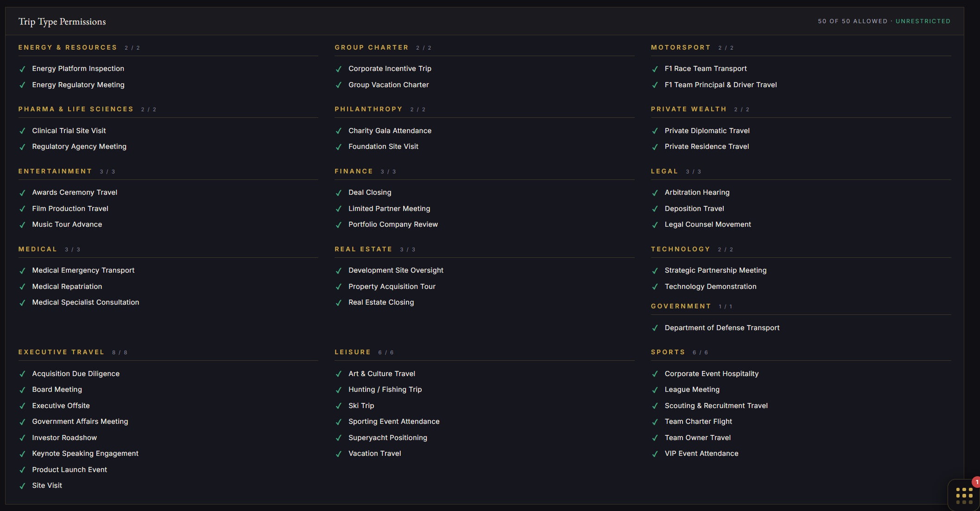Click checkmark beside Corporate Event Hospitality
Viewport: 980px width, 511px height.
[x=655, y=374]
